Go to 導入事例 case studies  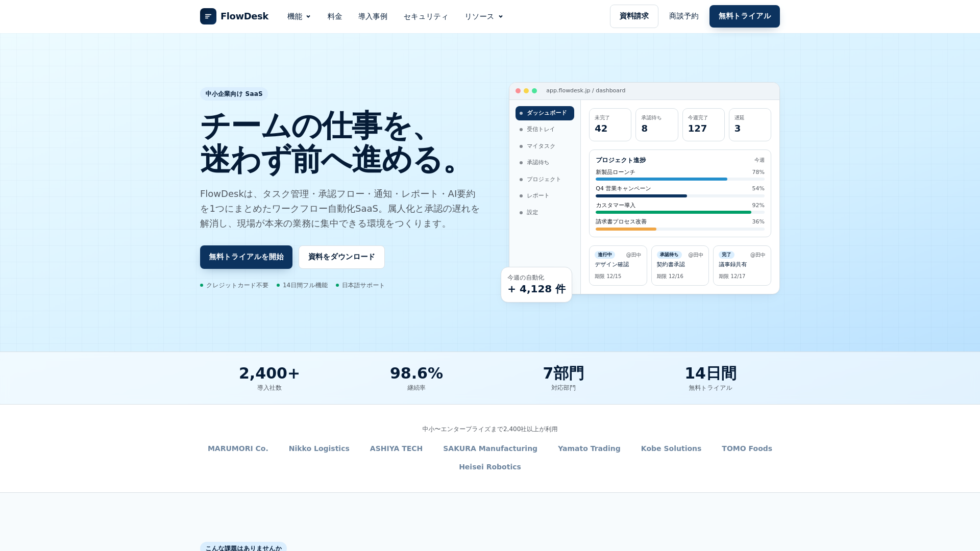pos(373,16)
